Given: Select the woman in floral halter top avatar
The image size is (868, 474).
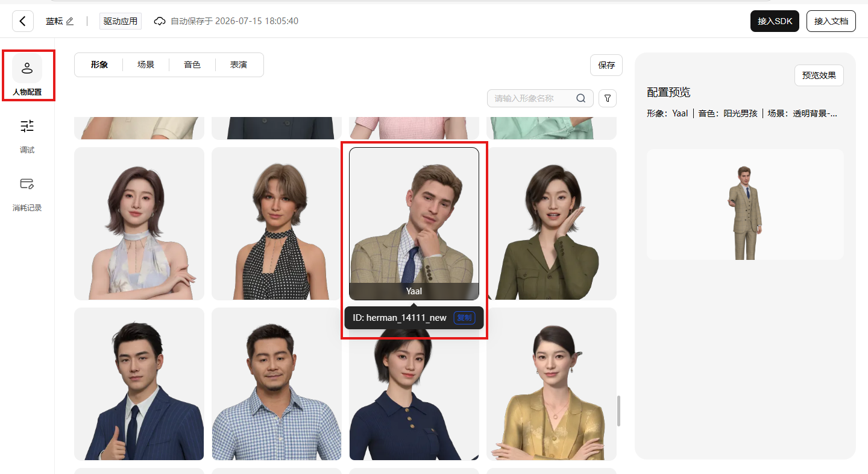Looking at the screenshot, I should (x=139, y=224).
